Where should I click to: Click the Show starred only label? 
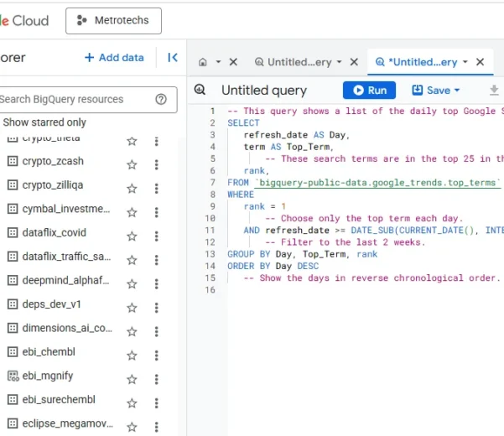44,122
